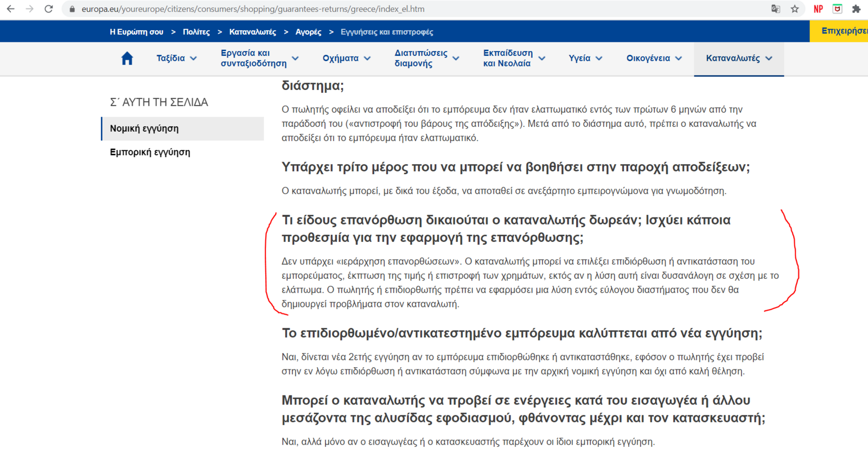The width and height of the screenshot is (868, 461).
Task: Expand chevron next to Οχήματα
Action: tap(367, 59)
